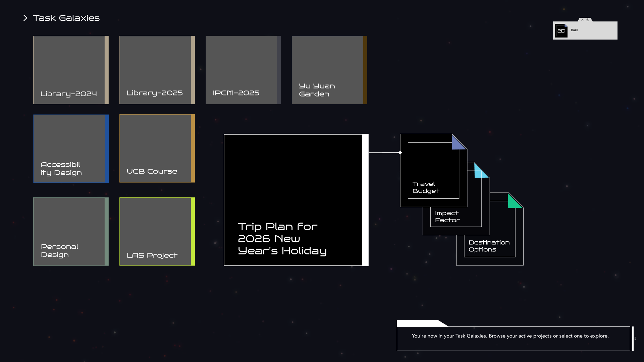
Task: Click the connector diamond node
Action: click(x=400, y=153)
